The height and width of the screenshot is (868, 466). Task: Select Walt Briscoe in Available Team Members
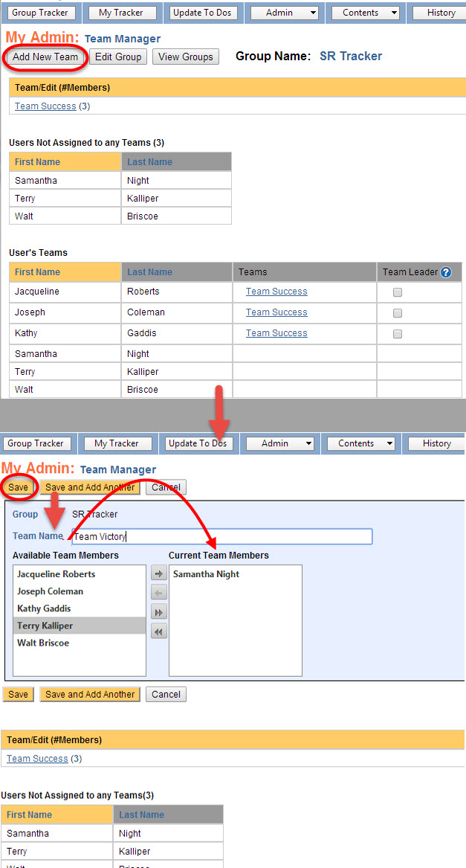(x=43, y=643)
